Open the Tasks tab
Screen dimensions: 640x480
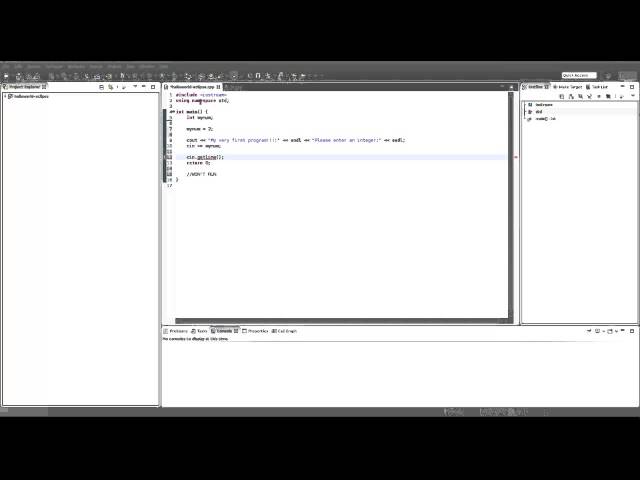(x=199, y=331)
